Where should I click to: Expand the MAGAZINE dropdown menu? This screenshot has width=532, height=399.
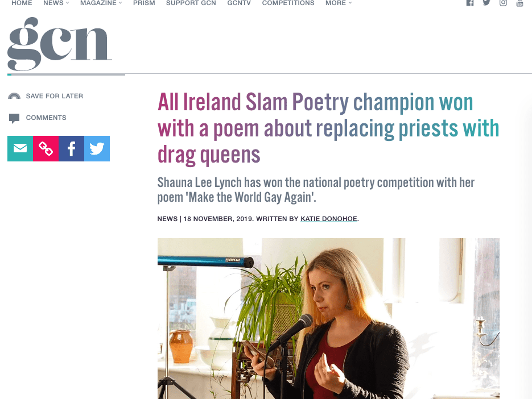(x=100, y=3)
